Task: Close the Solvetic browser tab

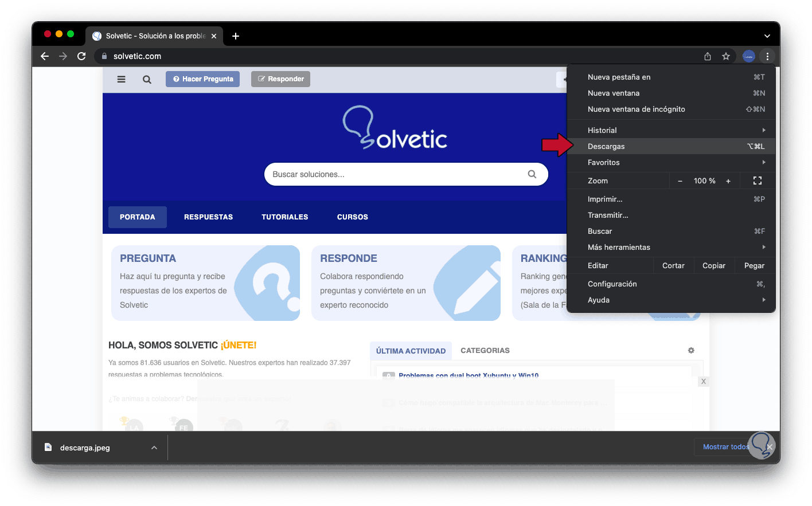Action: click(x=214, y=36)
